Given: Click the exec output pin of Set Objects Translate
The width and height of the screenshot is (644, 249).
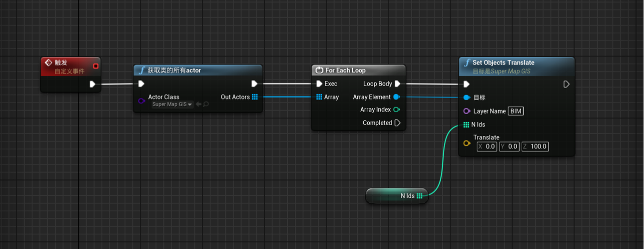Looking at the screenshot, I should [x=567, y=84].
